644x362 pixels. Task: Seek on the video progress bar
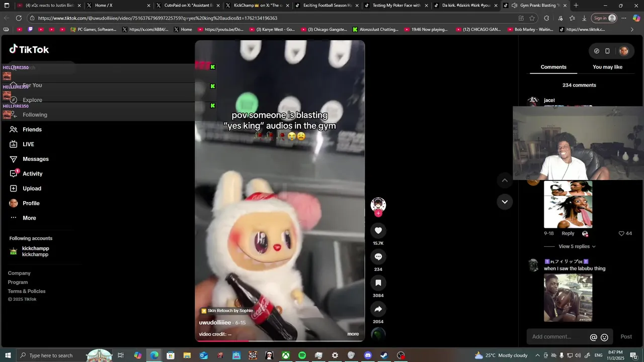coord(280,340)
